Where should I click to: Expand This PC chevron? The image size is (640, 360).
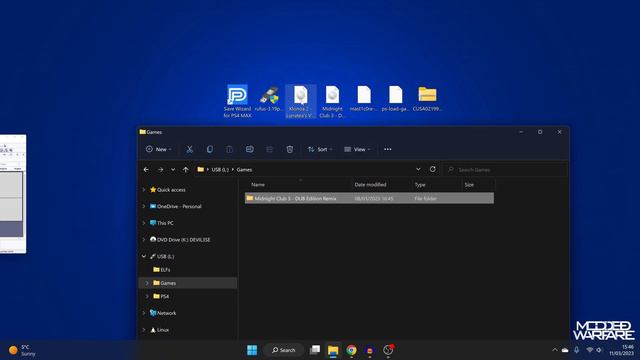pos(144,223)
